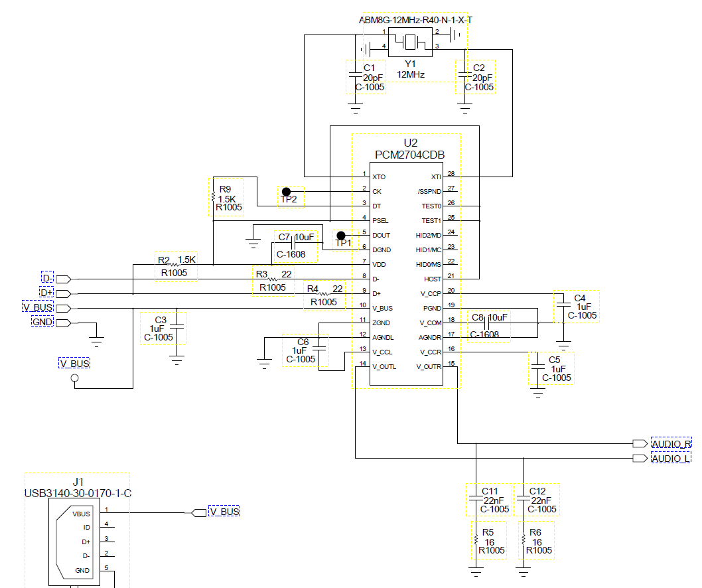Select the C3 1uF capacitor symbol

(x=177, y=327)
